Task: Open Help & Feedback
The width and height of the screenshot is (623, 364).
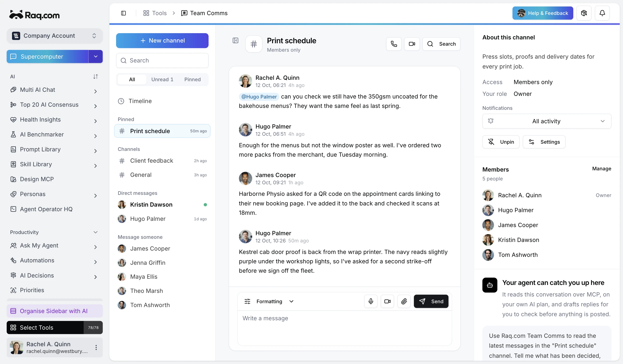Action: 543,13
